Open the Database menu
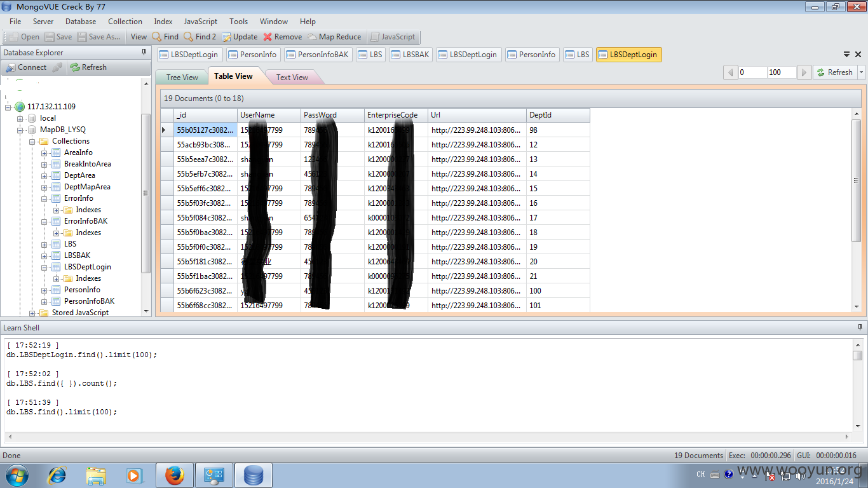 (x=81, y=21)
